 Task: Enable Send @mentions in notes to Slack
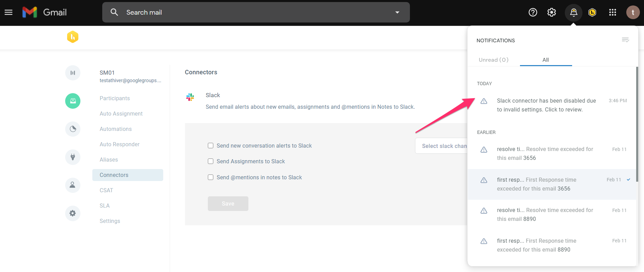[211, 177]
